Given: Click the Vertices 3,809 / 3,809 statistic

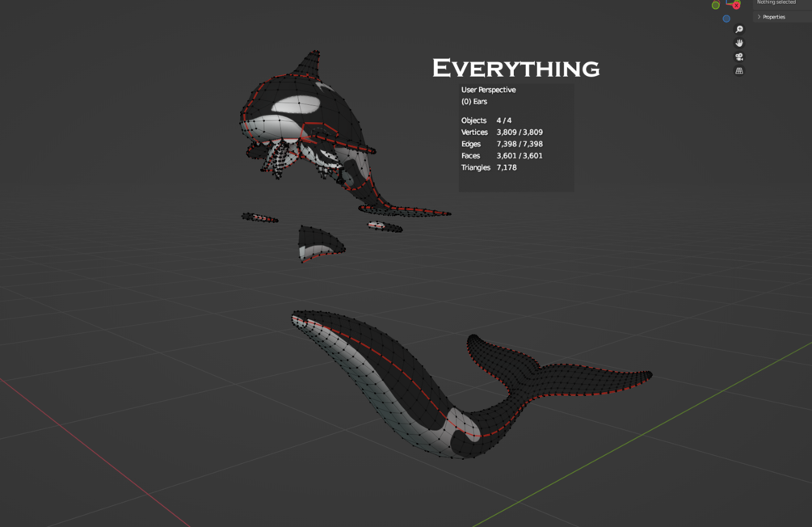Looking at the screenshot, I should click(502, 132).
